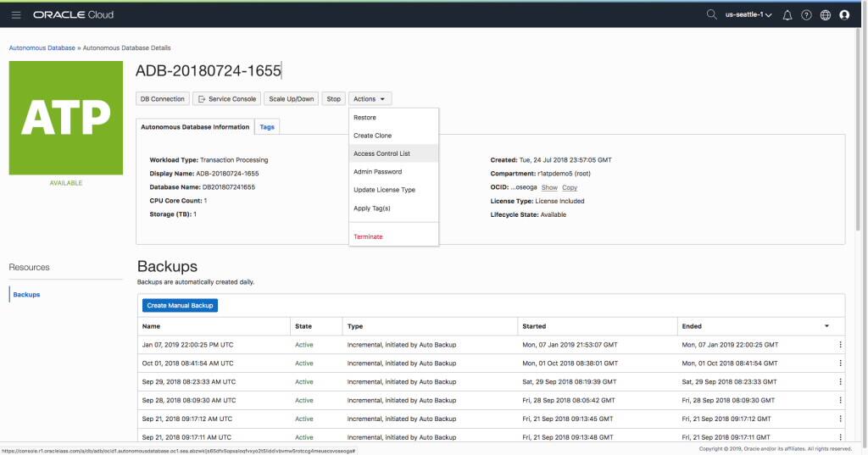Sort by the Ended column arrow
This screenshot has width=868, height=455.
click(x=826, y=326)
